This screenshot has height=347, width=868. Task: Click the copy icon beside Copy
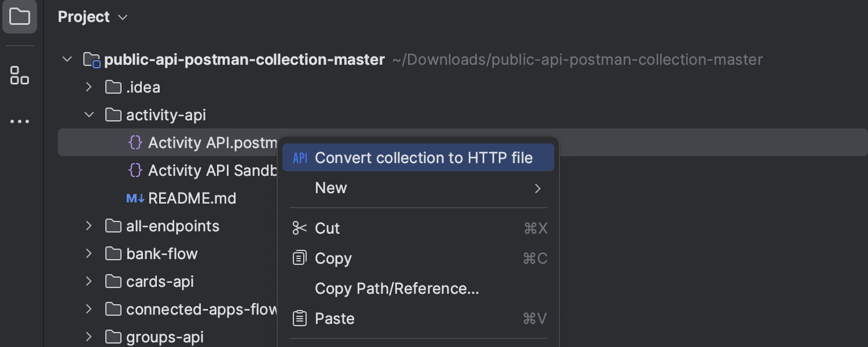[x=299, y=259]
